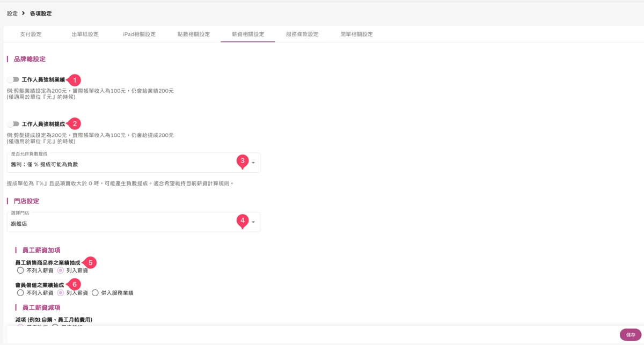Go back via the 設定 breadcrumb
Viewport: 644px width, 345px height.
click(12, 13)
